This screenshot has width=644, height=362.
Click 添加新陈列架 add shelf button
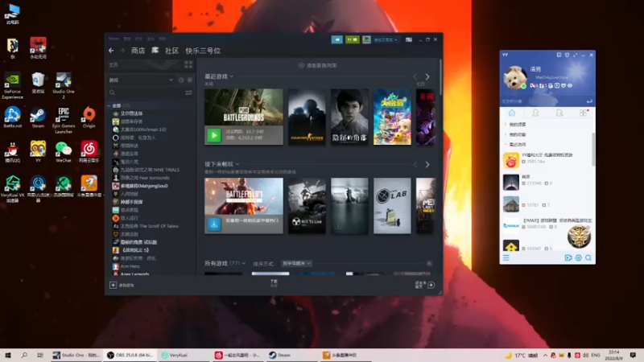pyautogui.click(x=318, y=65)
